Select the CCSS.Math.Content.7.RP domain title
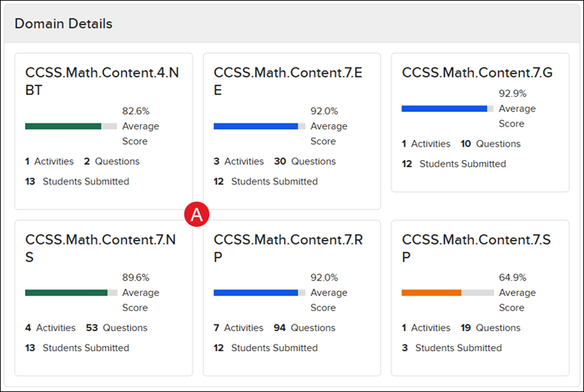This screenshot has width=584, height=392. point(287,249)
